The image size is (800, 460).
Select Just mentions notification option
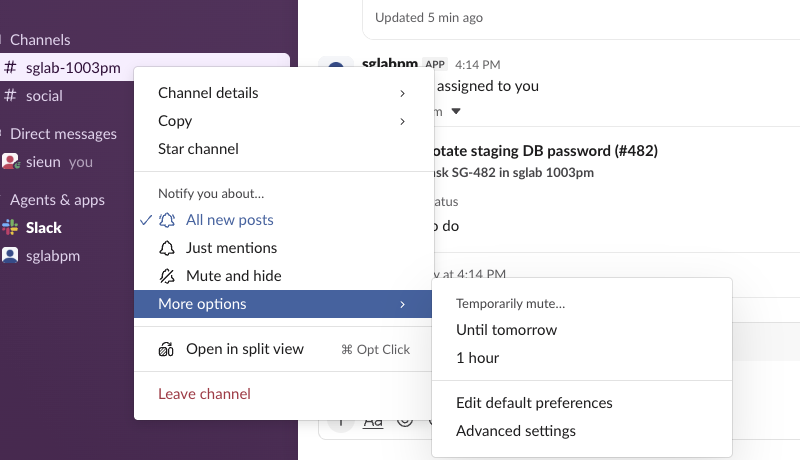pos(283,248)
